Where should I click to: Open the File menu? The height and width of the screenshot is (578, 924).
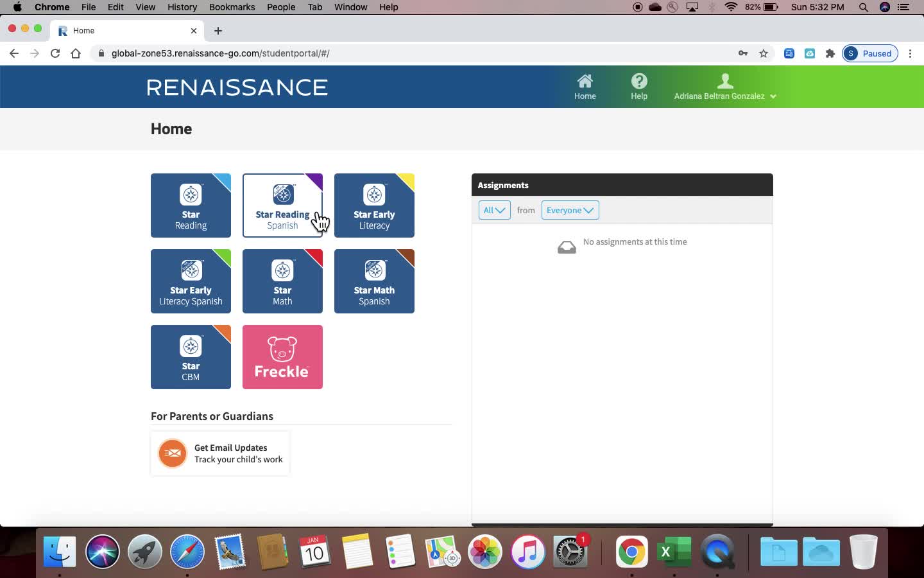click(x=89, y=7)
